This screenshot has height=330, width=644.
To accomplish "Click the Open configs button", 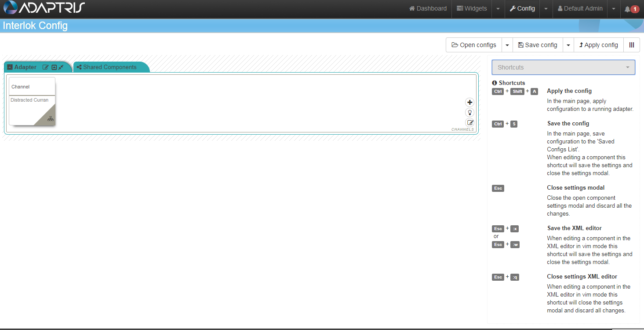I will tap(474, 45).
